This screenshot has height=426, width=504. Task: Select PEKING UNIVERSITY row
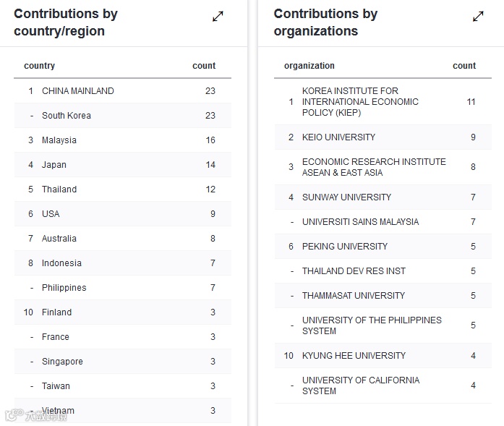(383, 247)
